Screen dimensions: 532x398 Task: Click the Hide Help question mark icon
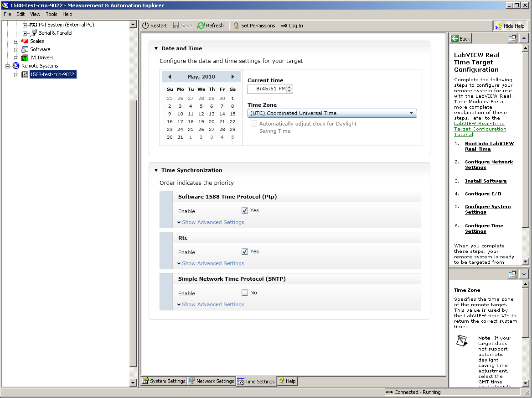[x=498, y=26]
